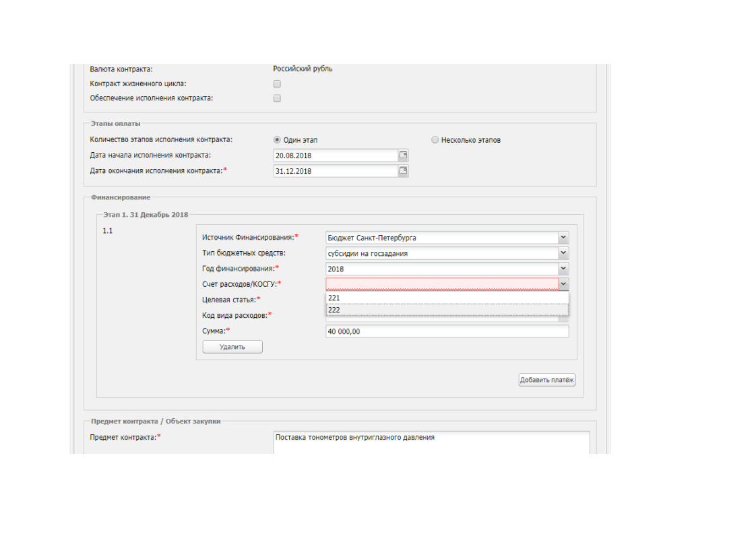
Task: Toggle the Счет расходов/КОСГУ dropdown arrow
Action: point(563,284)
